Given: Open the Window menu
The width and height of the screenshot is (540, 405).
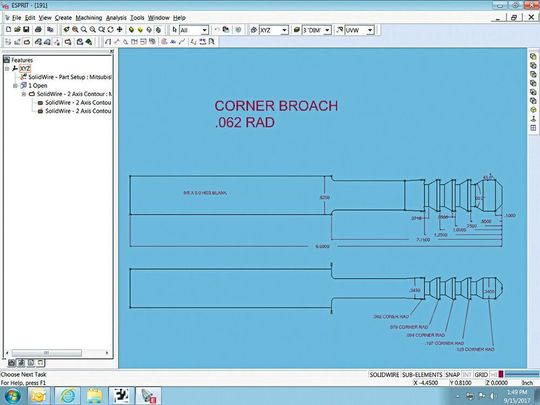Looking at the screenshot, I should (158, 18).
